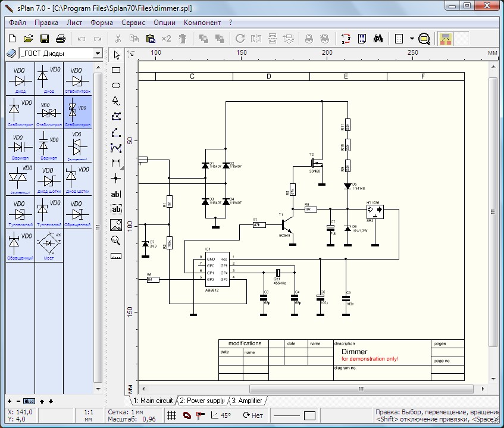The height and width of the screenshot is (428, 504).
Task: Switch to the Power supply tab
Action: [202, 401]
